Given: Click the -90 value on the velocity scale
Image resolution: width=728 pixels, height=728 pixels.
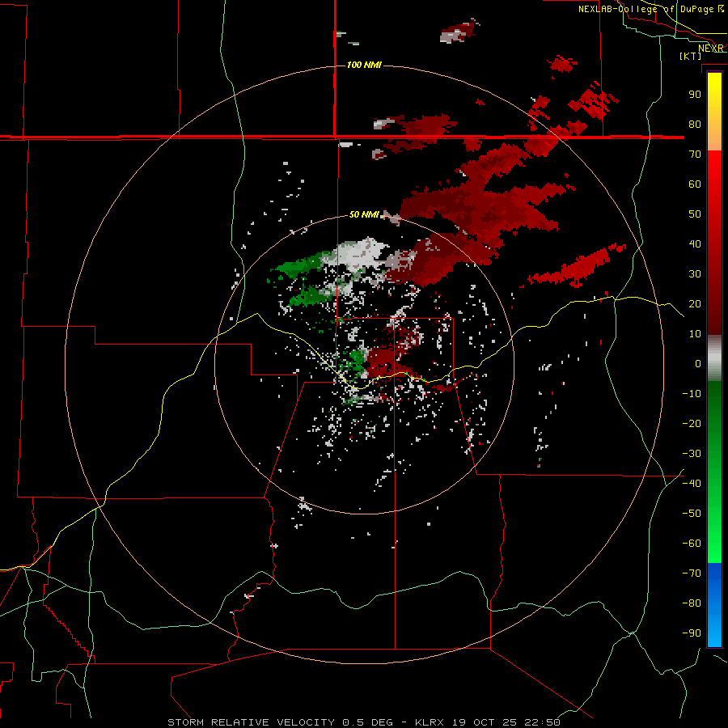Looking at the screenshot, I should 692,633.
